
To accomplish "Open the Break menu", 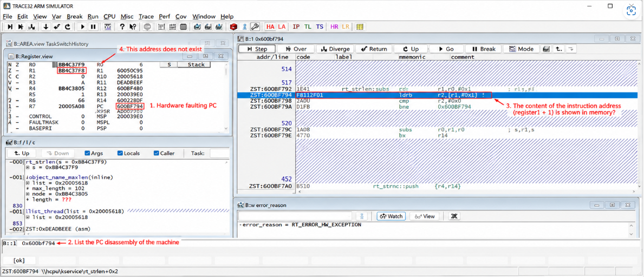I will [x=75, y=16].
